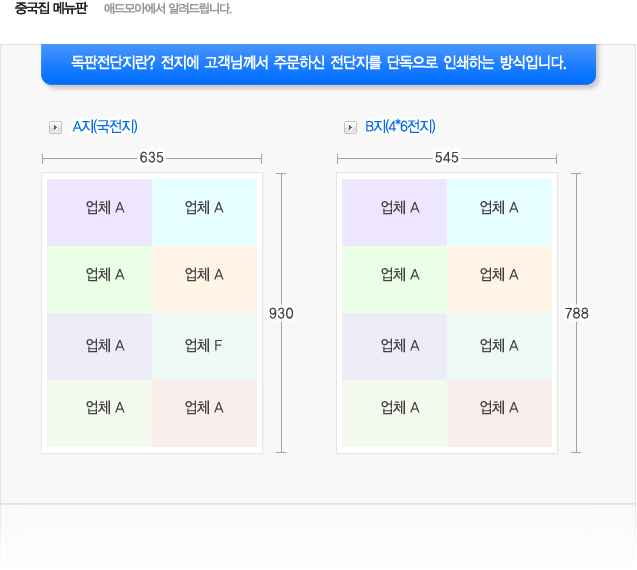Viewport: 637px width, 570px height.
Task: Click the arrow icon beside B지(4*6전지)
Action: click(x=350, y=127)
